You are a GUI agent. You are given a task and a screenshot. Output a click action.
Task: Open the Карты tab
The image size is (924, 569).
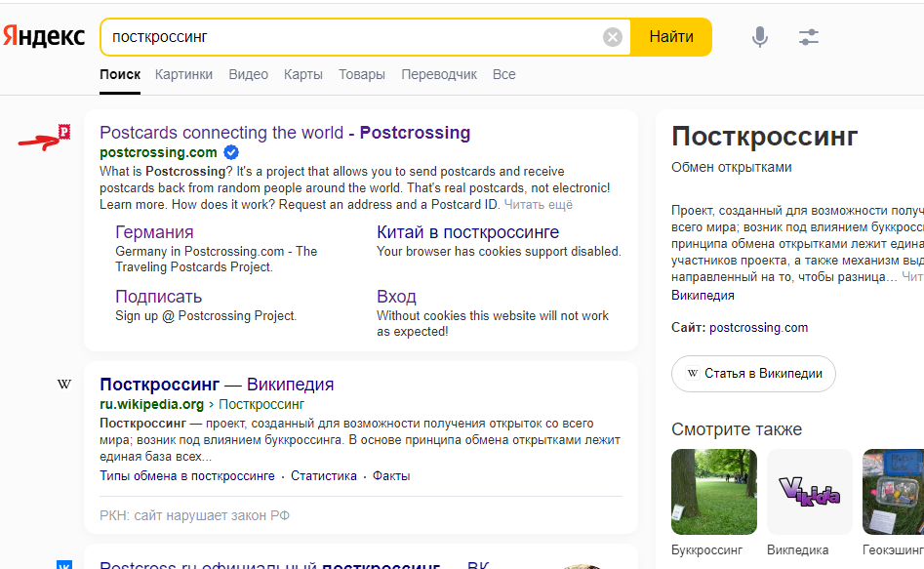coord(302,74)
